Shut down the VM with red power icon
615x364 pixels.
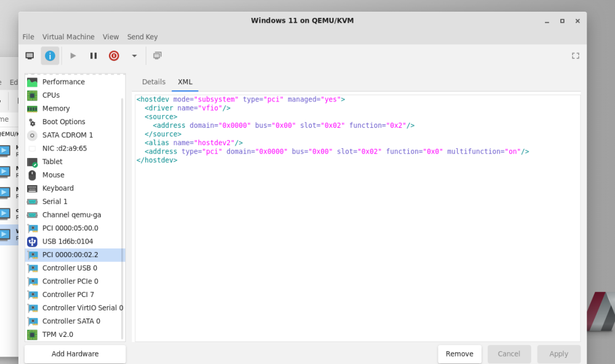(x=114, y=56)
